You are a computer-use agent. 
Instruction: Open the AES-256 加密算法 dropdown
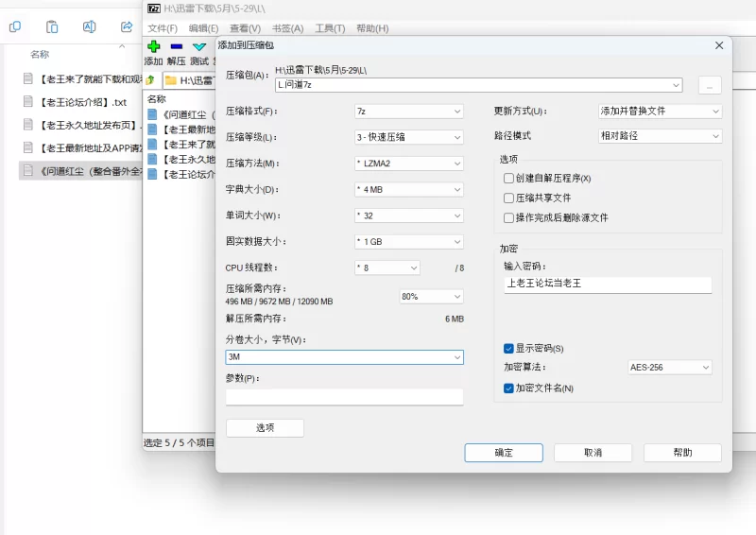tap(670, 367)
